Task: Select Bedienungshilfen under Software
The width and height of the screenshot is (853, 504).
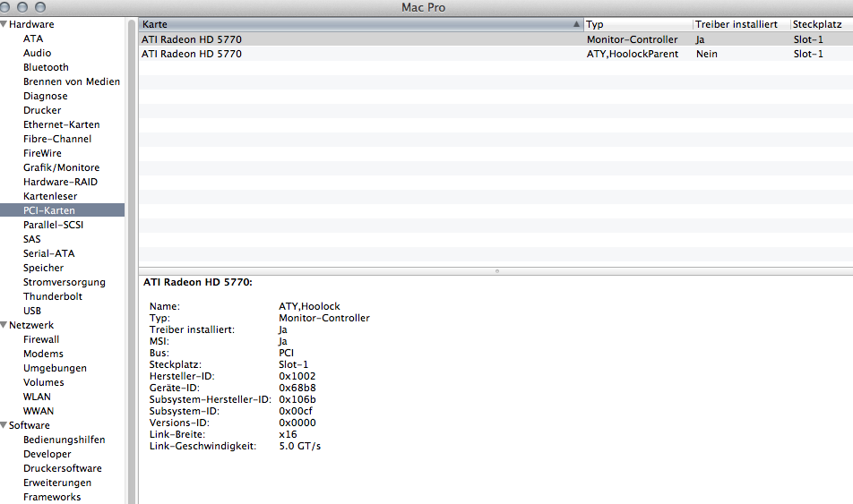Action: pos(65,440)
